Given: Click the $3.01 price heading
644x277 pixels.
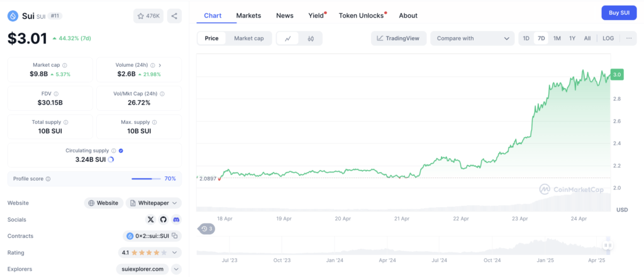Looking at the screenshot, I should point(27,38).
